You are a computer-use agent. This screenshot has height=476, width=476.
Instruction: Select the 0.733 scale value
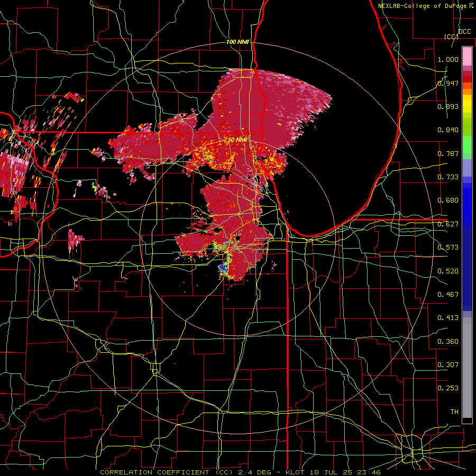448,177
